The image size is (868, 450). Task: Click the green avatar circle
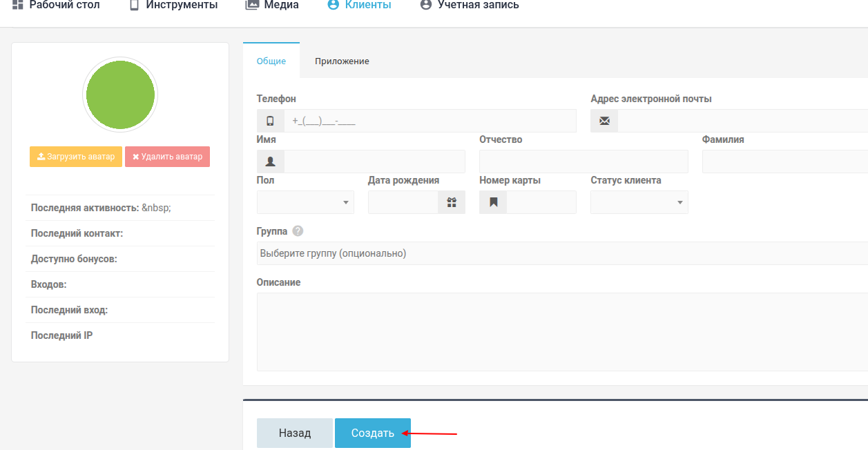click(x=120, y=95)
